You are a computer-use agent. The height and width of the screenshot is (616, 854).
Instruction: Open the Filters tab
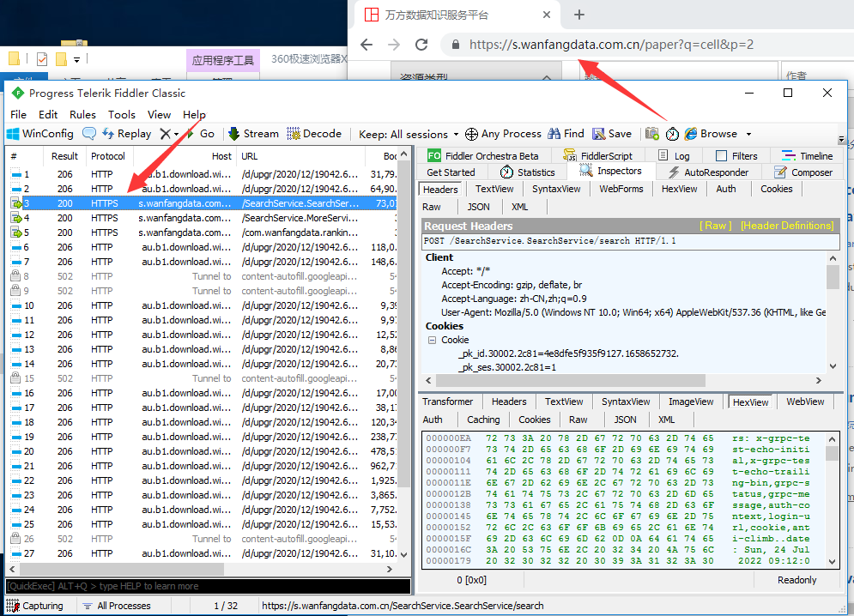coord(736,156)
